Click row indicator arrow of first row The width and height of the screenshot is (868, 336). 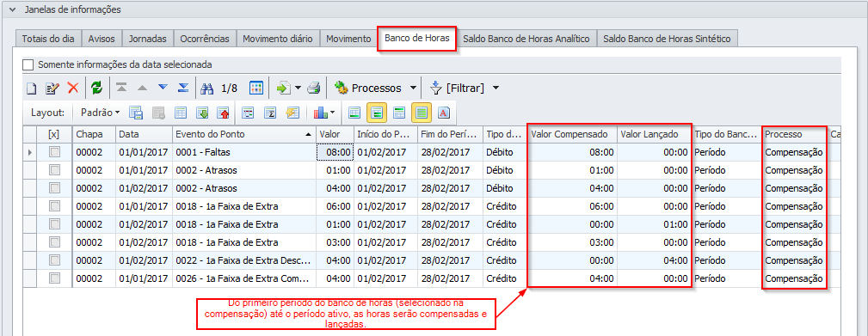tap(30, 152)
